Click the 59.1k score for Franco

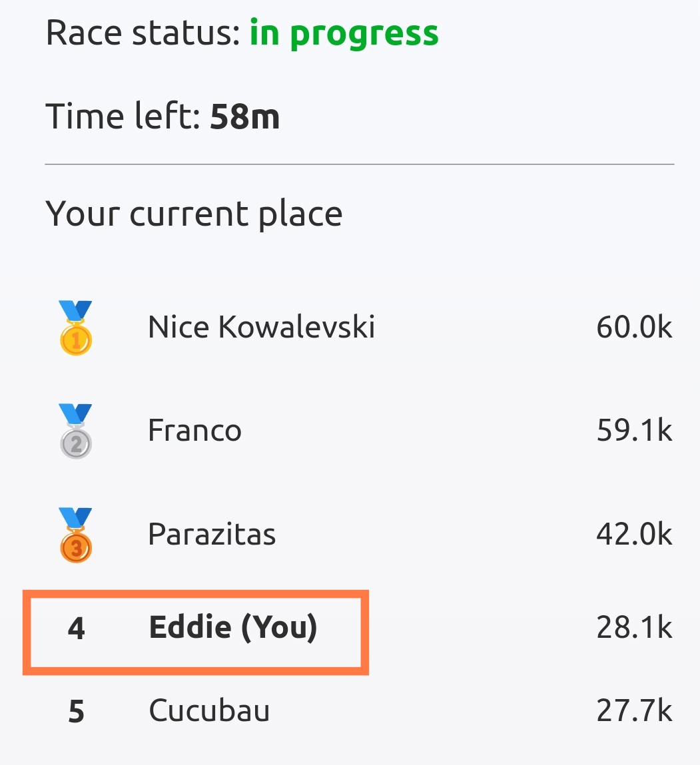634,430
